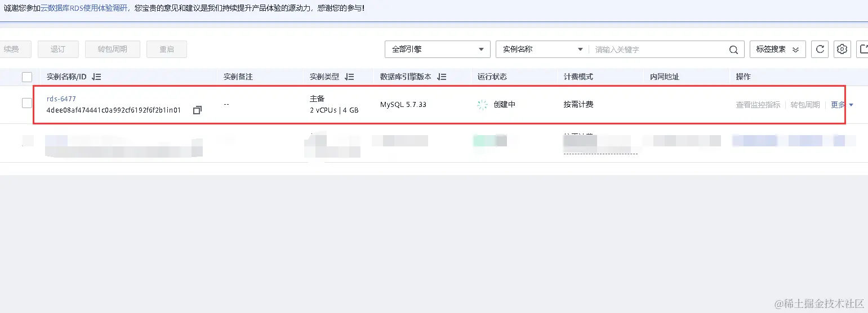Click the 内网地址 column header
The height and width of the screenshot is (313, 868).
click(x=665, y=77)
